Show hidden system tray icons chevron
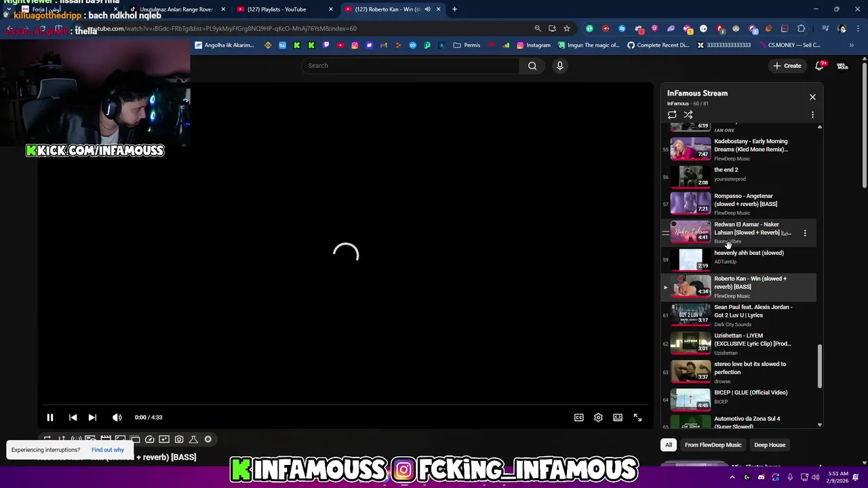 pyautogui.click(x=732, y=477)
